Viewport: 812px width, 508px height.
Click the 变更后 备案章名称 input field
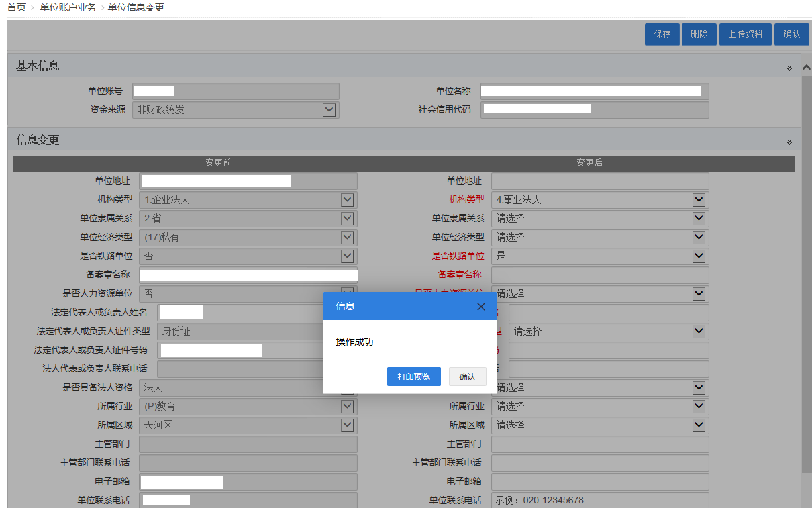600,275
